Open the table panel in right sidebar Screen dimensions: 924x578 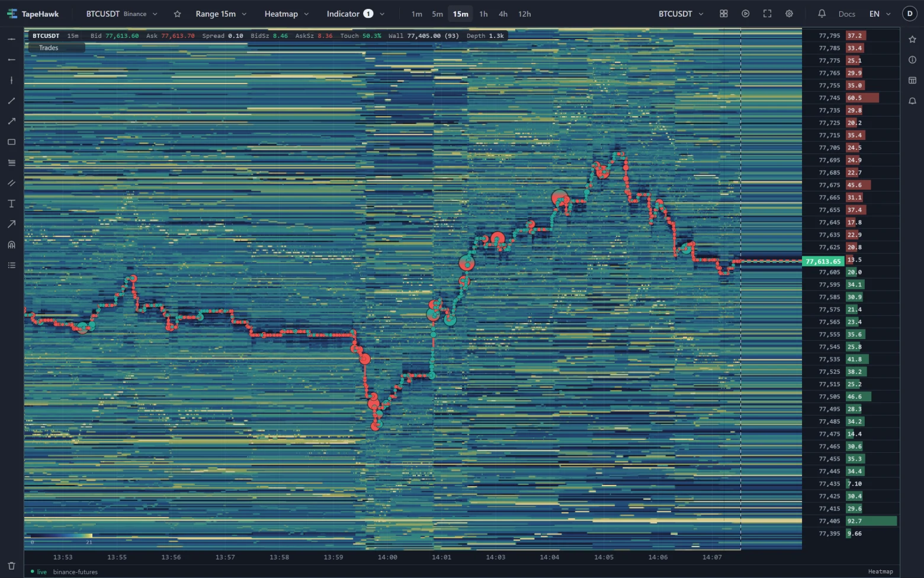pyautogui.click(x=912, y=81)
